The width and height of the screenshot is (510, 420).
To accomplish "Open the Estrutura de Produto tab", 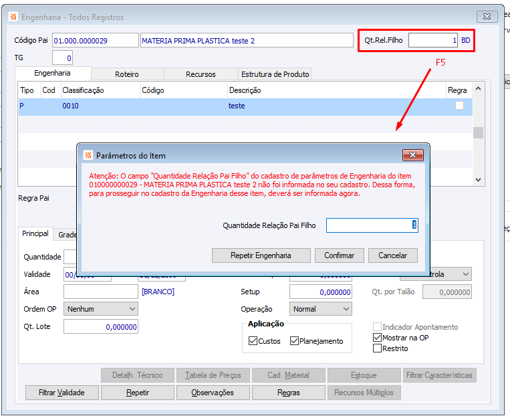I will [x=275, y=74].
